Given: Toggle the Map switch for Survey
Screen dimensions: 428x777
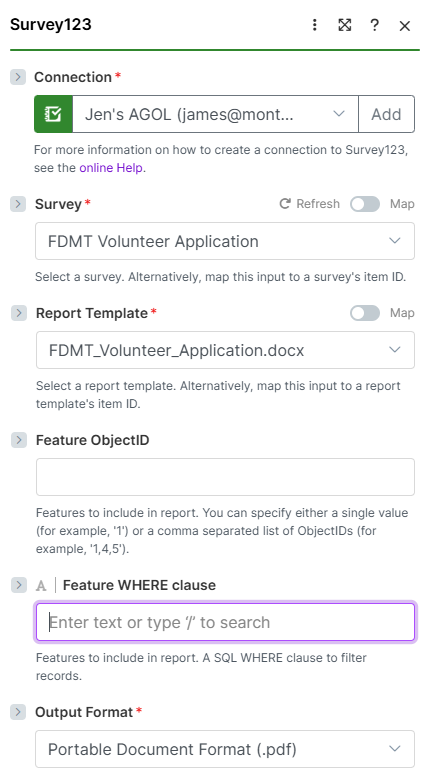Looking at the screenshot, I should coord(365,204).
